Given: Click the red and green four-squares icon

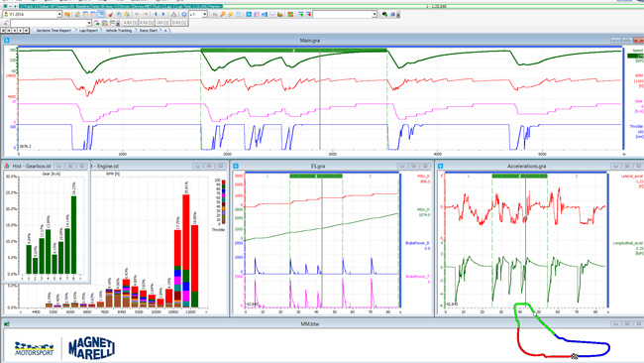Looking at the screenshot, I should [x=290, y=15].
